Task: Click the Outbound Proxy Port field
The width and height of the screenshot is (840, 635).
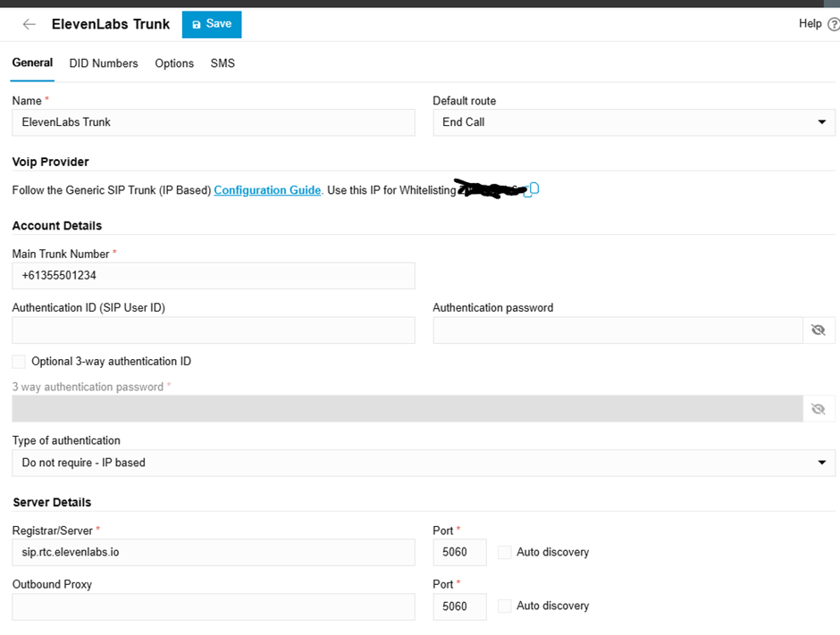Action: coord(459,606)
